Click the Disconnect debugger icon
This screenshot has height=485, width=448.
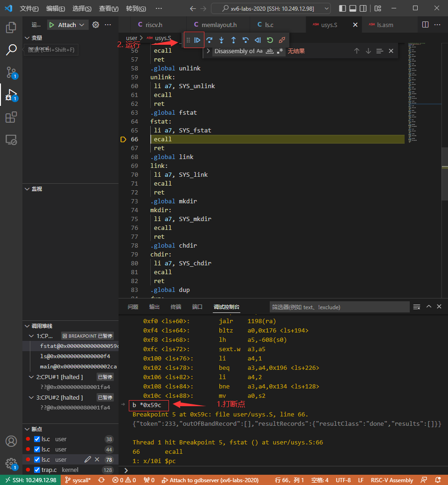[x=282, y=40]
